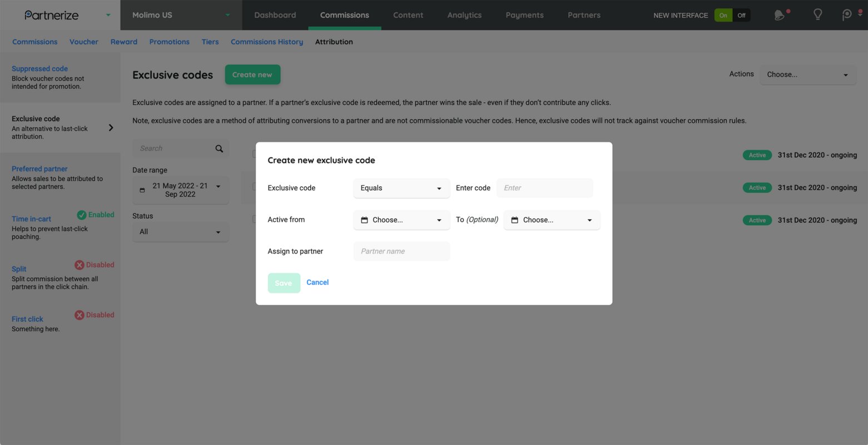The image size is (868, 445).
Task: Click the Active status badge on the first row
Action: tap(757, 155)
